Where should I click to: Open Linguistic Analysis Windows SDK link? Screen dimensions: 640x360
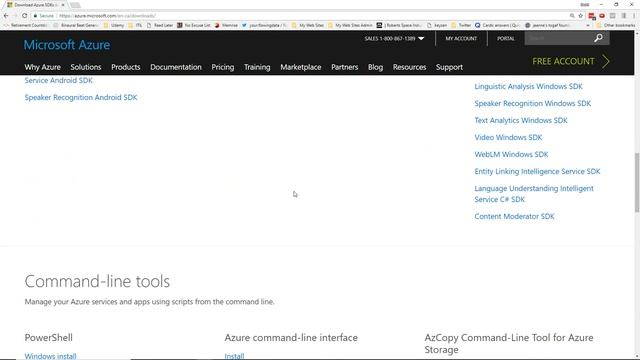click(529, 87)
